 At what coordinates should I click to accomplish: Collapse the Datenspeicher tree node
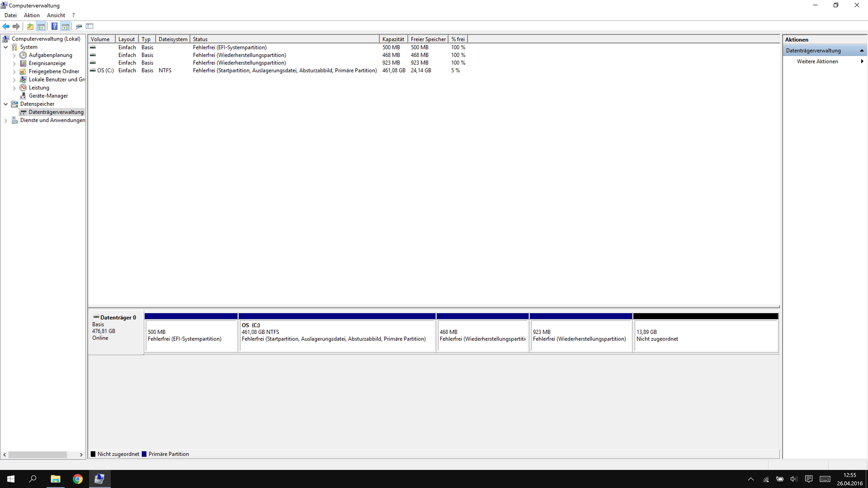point(6,104)
